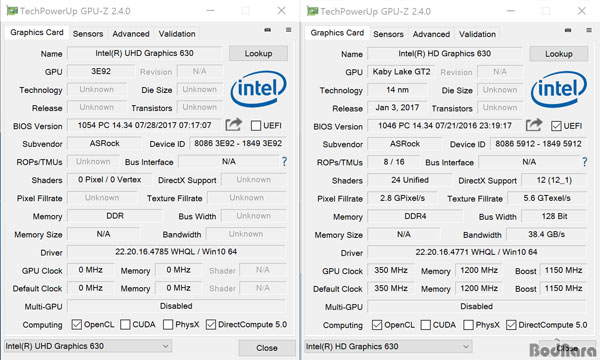Screen dimensions: 600x360
Task: Click the Intel logo in UHD Graphics window
Action: (x=258, y=89)
